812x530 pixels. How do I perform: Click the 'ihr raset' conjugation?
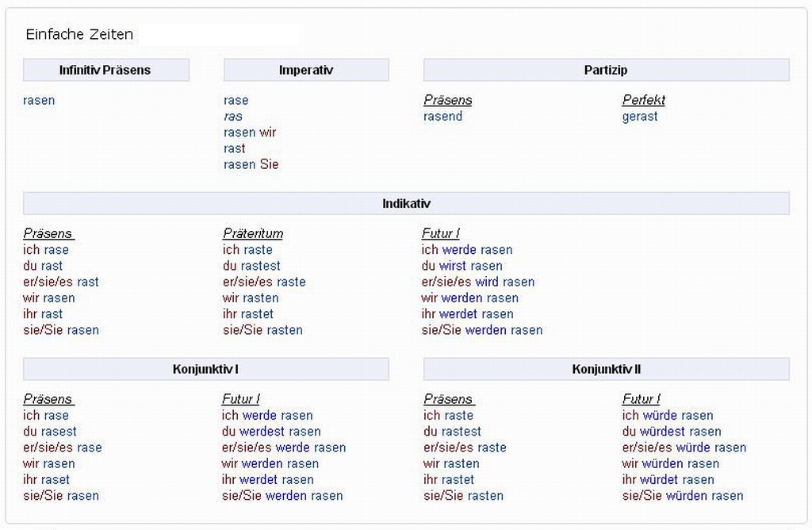click(47, 479)
